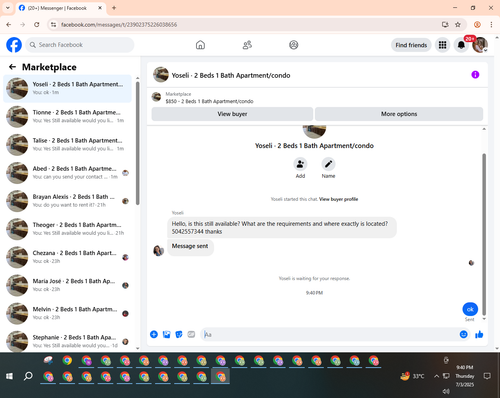This screenshot has width=500, height=398.
Task: Attach a photo with the image icon
Action: tap(166, 334)
